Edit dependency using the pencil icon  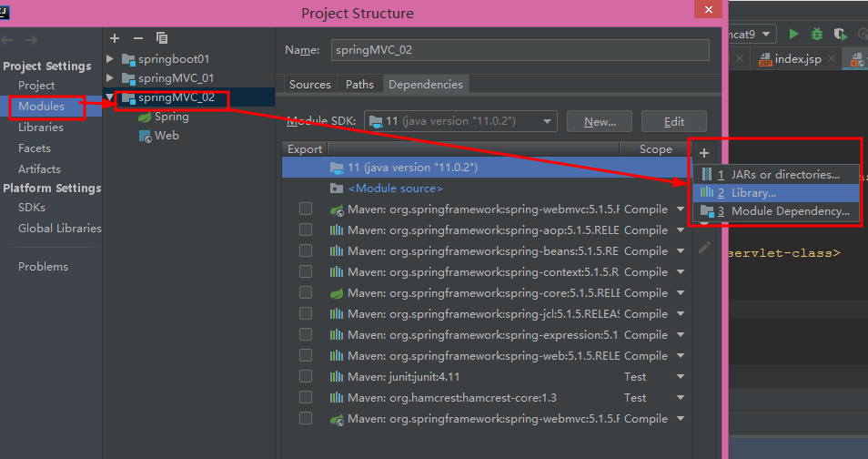coord(704,247)
